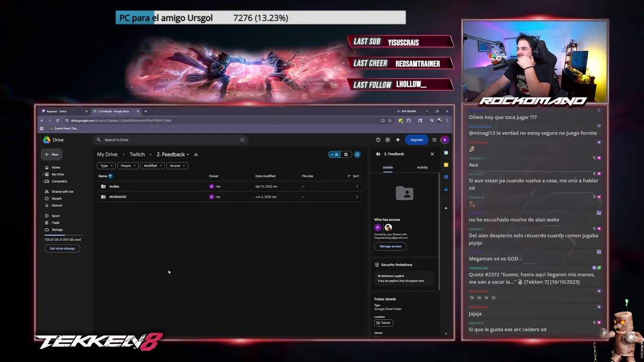Screen dimensions: 644x362
Task: Open Google Tasks in side panel
Action: pyautogui.click(x=446, y=177)
